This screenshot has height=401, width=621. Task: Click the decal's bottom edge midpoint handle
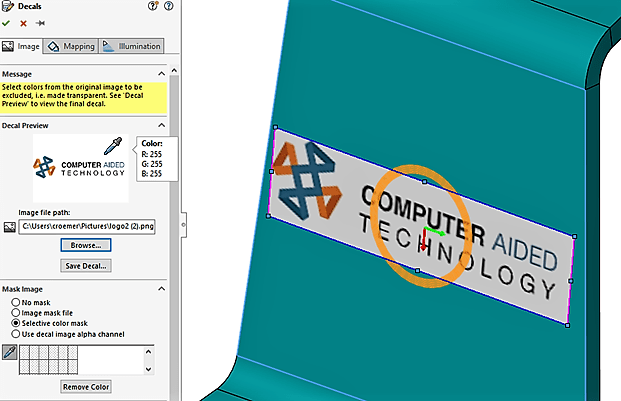pyautogui.click(x=417, y=270)
